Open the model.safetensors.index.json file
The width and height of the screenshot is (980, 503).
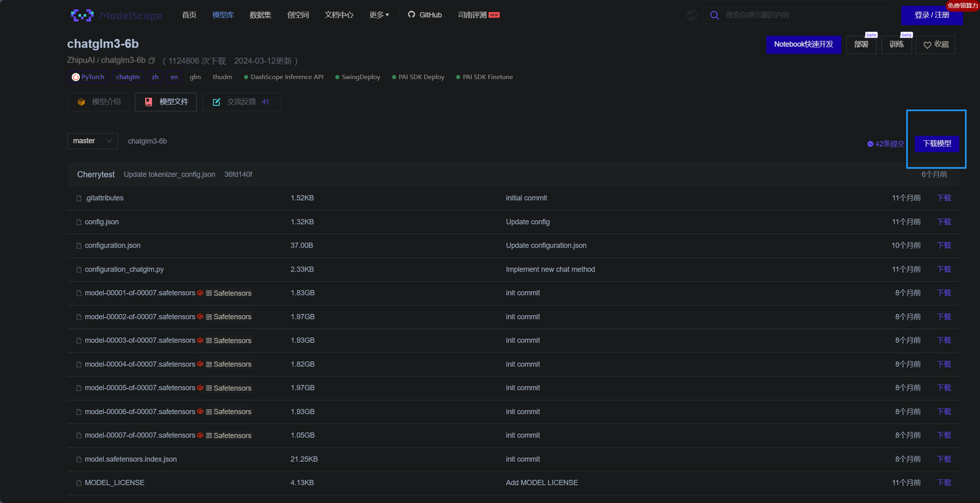click(131, 459)
